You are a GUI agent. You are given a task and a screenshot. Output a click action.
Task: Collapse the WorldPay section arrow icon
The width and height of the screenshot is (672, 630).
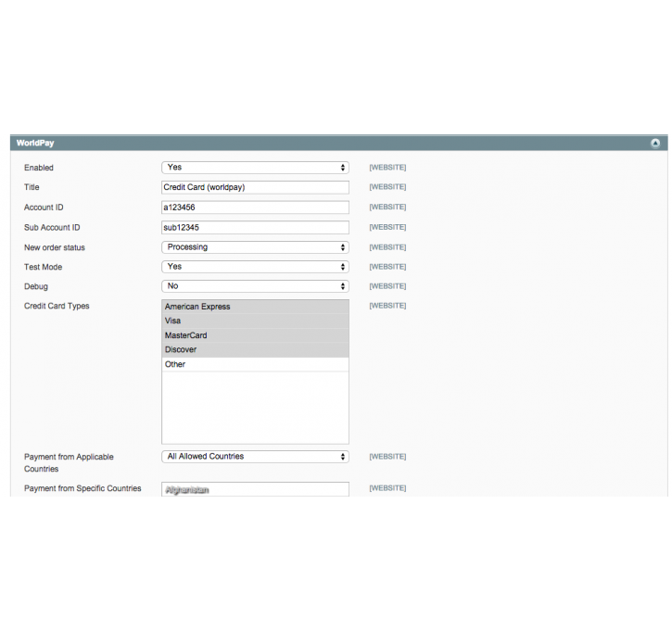pos(655,143)
